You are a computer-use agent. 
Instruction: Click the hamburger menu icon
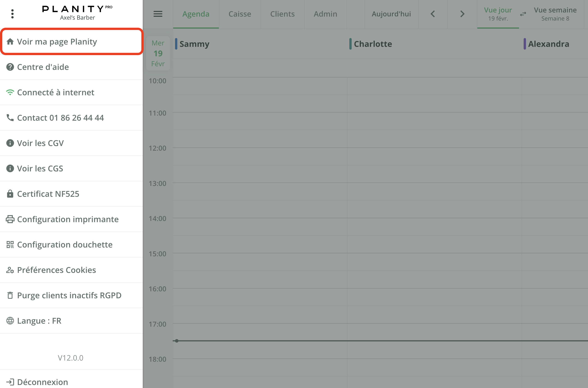(158, 14)
